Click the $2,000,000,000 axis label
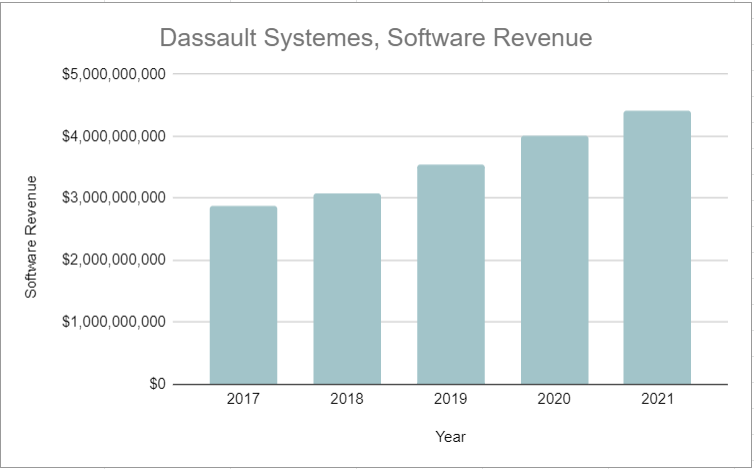 tap(113, 260)
